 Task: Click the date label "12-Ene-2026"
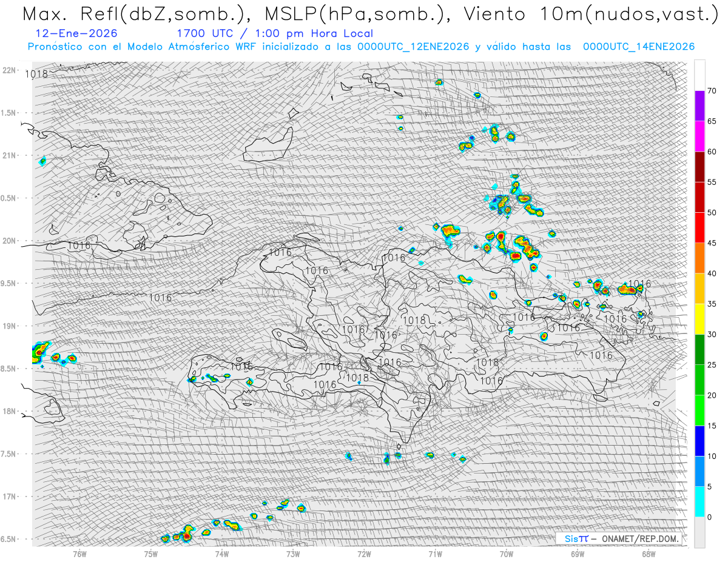click(x=77, y=33)
